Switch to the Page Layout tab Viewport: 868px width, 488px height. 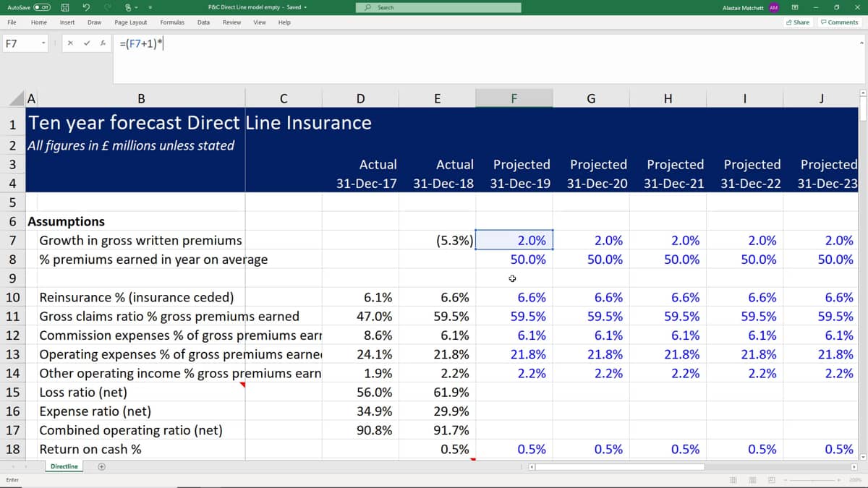(x=131, y=22)
